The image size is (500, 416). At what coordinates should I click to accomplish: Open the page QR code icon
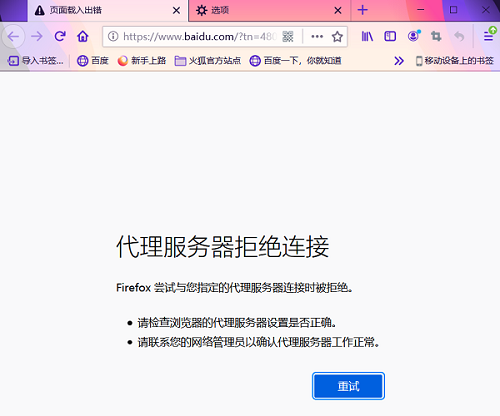(288, 36)
